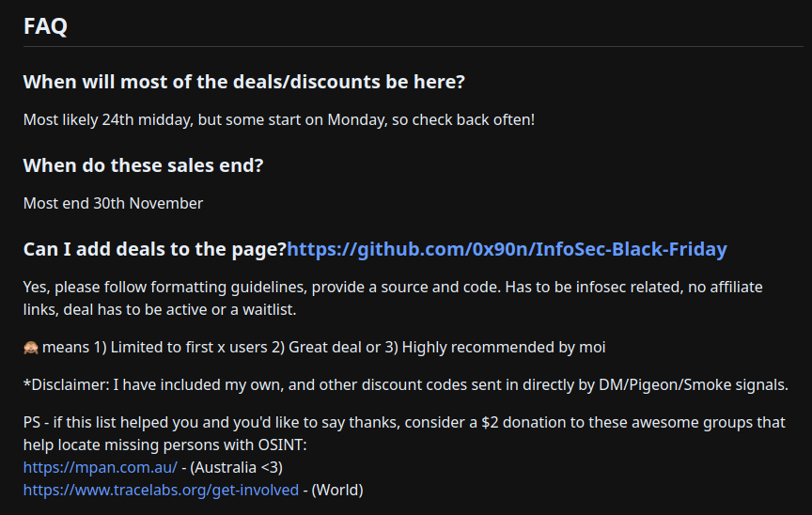Visit the tracelabs.org get-involved link
This screenshot has height=515, width=812.
coord(161,490)
